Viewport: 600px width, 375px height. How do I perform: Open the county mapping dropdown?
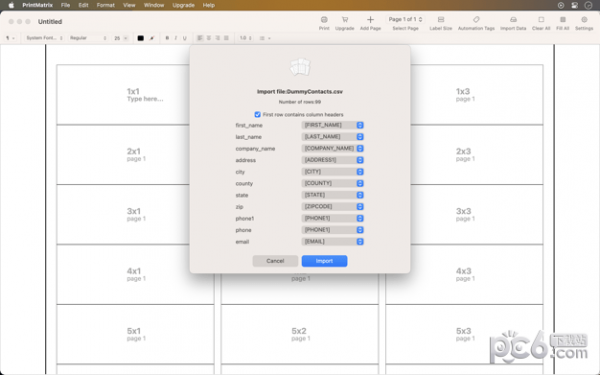[333, 183]
